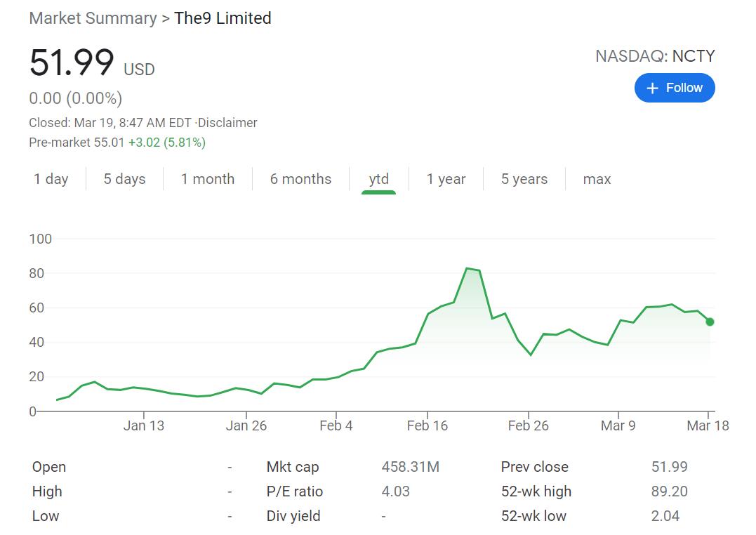Click the green endpoint dot on chart

(710, 322)
